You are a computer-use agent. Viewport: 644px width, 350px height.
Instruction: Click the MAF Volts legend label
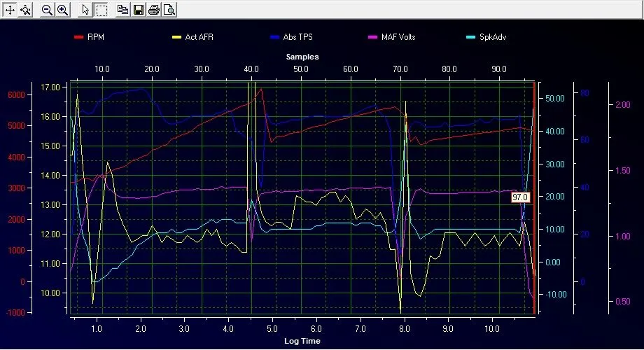[399, 37]
